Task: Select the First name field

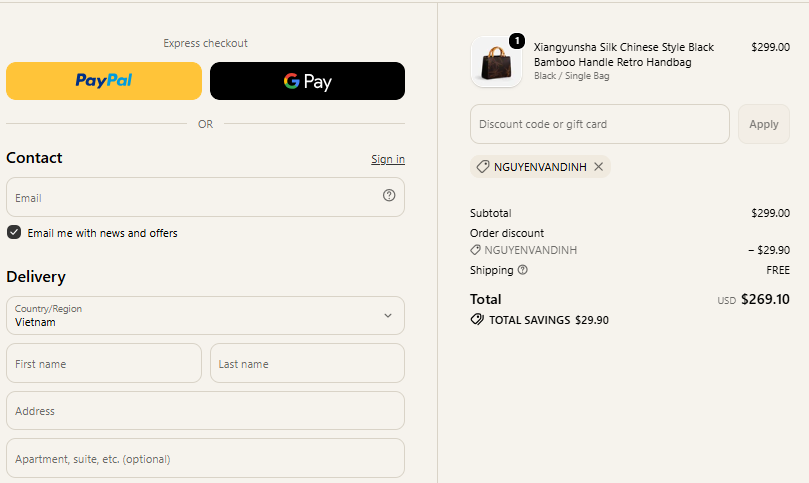Action: click(x=104, y=363)
